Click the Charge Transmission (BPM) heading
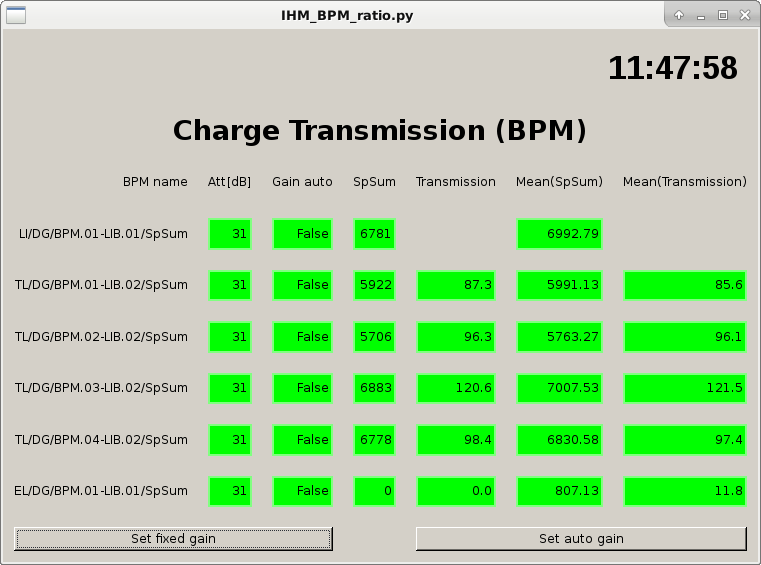Screen dimensions: 761x565 (380, 131)
